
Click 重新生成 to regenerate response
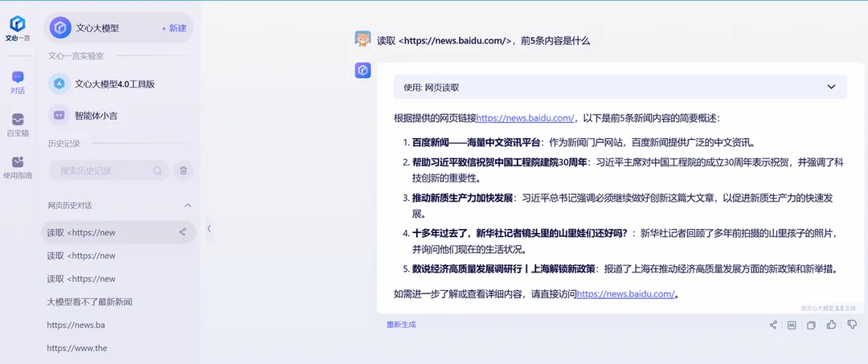point(401,325)
